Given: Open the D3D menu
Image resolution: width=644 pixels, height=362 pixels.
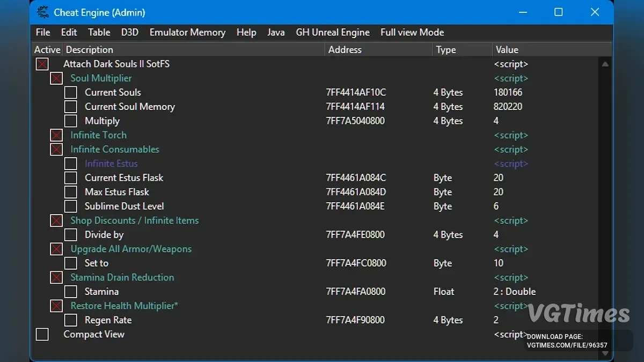Looking at the screenshot, I should (x=130, y=32).
